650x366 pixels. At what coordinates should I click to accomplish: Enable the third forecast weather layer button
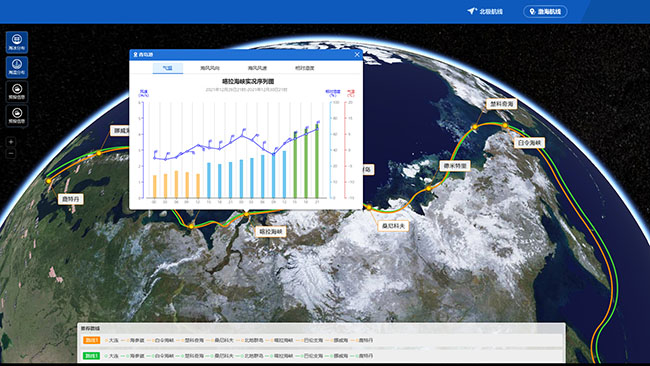tap(17, 91)
